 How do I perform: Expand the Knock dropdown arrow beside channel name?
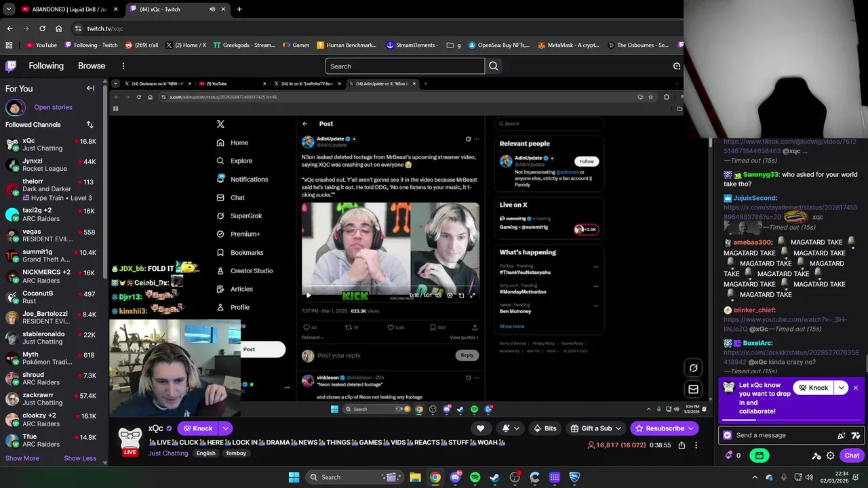[225, 428]
